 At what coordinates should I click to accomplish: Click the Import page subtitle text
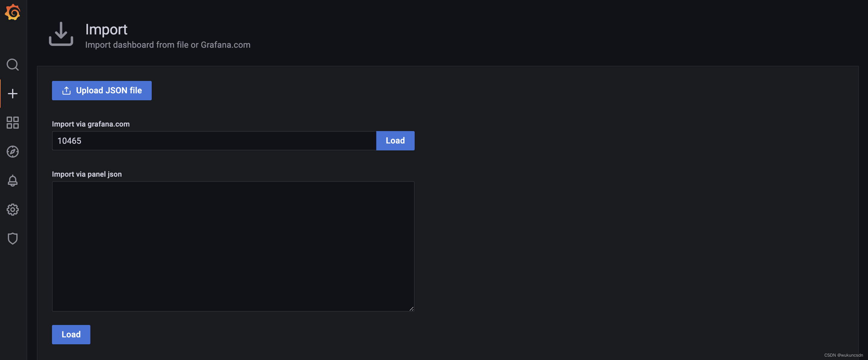[168, 44]
